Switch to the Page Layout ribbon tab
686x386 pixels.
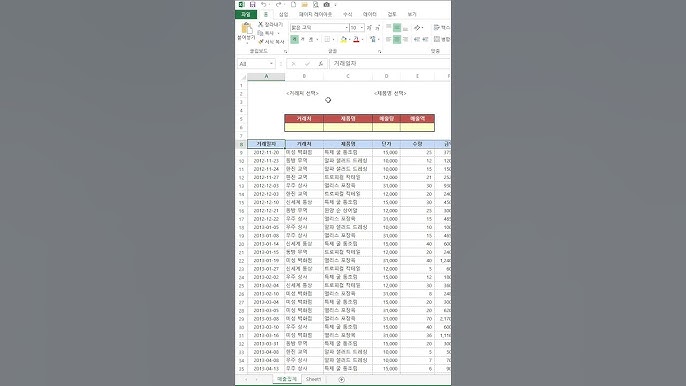pyautogui.click(x=315, y=14)
